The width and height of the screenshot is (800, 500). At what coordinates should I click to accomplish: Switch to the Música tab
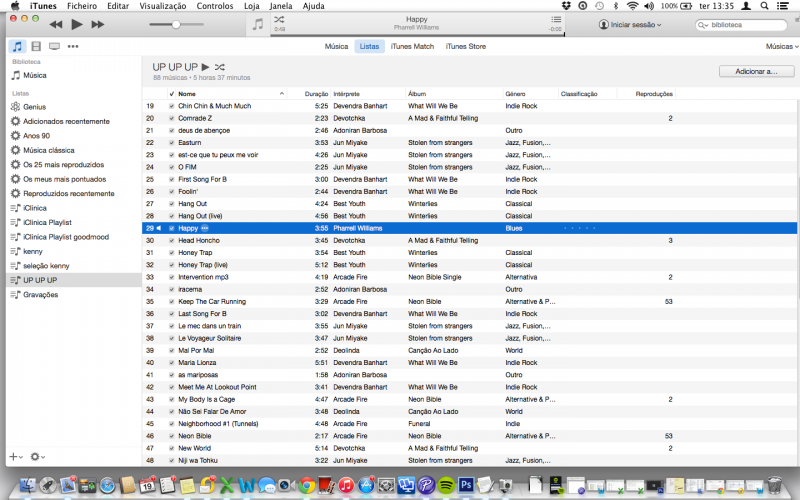[336, 46]
